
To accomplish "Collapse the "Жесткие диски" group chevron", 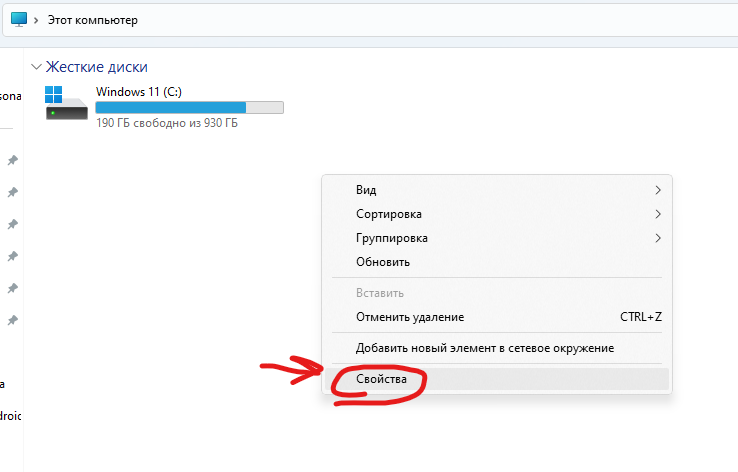I will point(37,67).
